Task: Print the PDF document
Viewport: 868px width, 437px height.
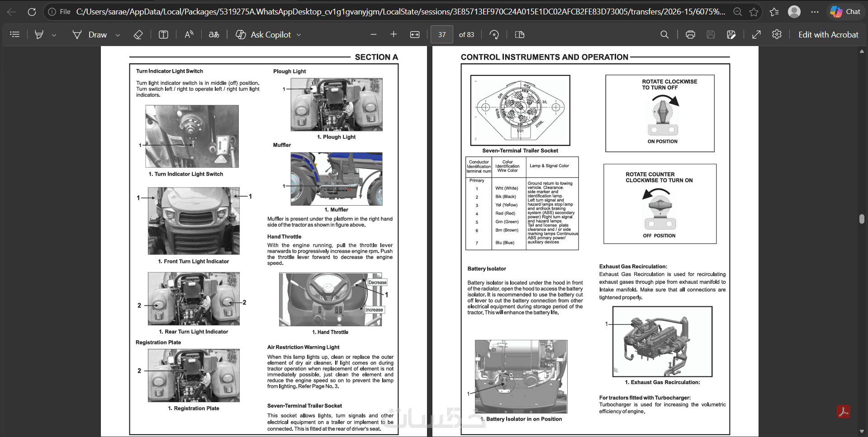Action: click(x=690, y=34)
